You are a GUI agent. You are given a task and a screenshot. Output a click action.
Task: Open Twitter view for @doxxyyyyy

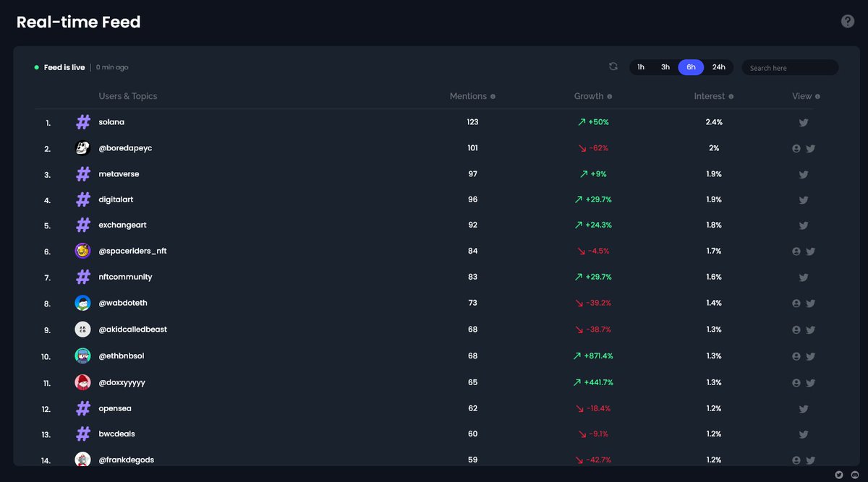(810, 383)
